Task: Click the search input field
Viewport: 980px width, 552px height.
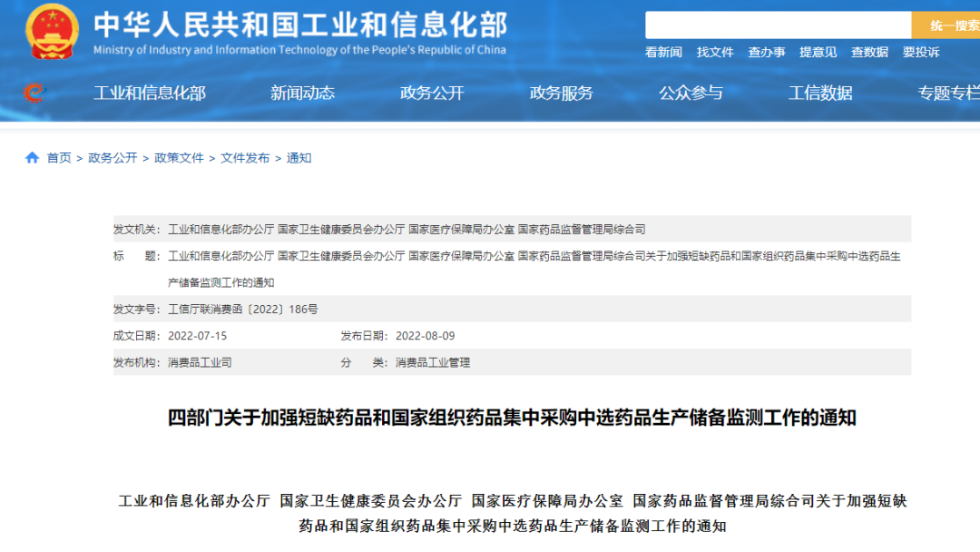Action: (x=777, y=25)
